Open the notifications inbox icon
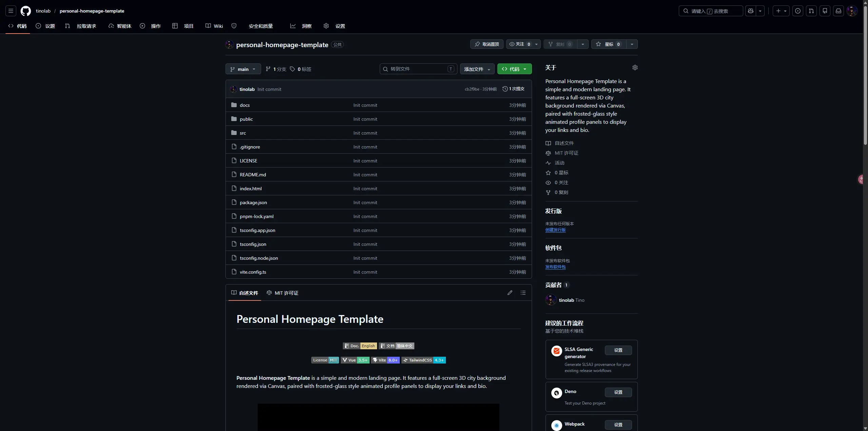868x431 pixels. click(x=839, y=11)
